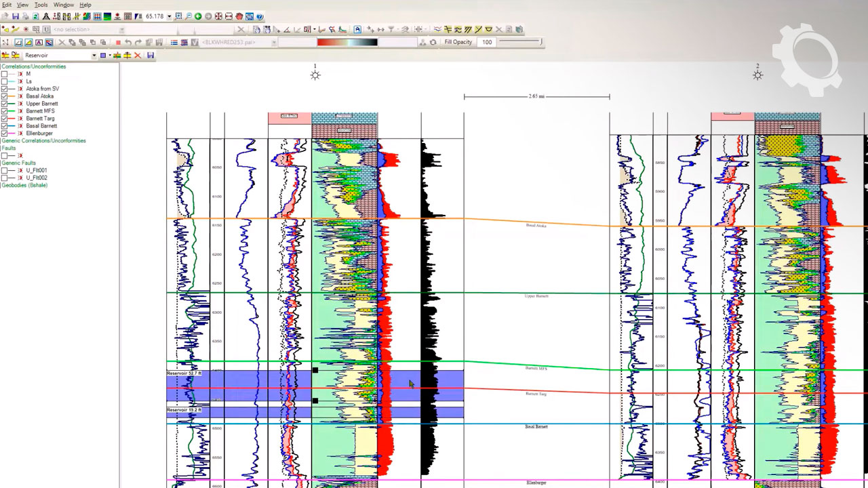Image resolution: width=868 pixels, height=488 pixels.
Task: Open the Tools menu
Action: [41, 5]
